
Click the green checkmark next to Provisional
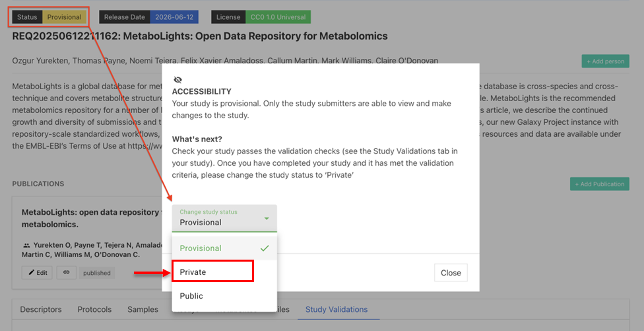pyautogui.click(x=265, y=248)
